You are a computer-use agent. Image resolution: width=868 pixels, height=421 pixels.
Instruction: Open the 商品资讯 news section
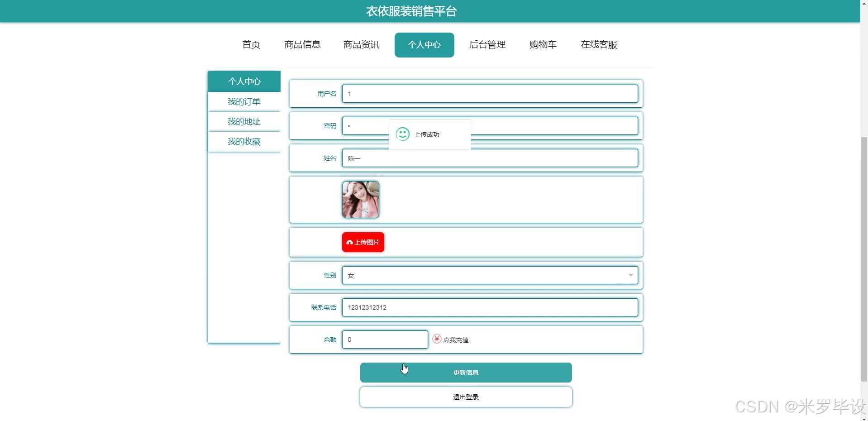pos(360,44)
